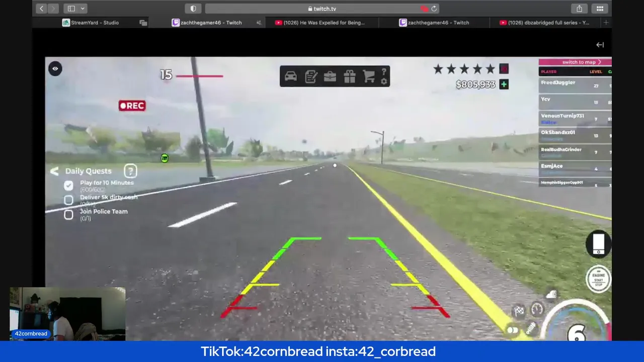
Task: Click the speedometer gauge icon
Action: tap(537, 309)
